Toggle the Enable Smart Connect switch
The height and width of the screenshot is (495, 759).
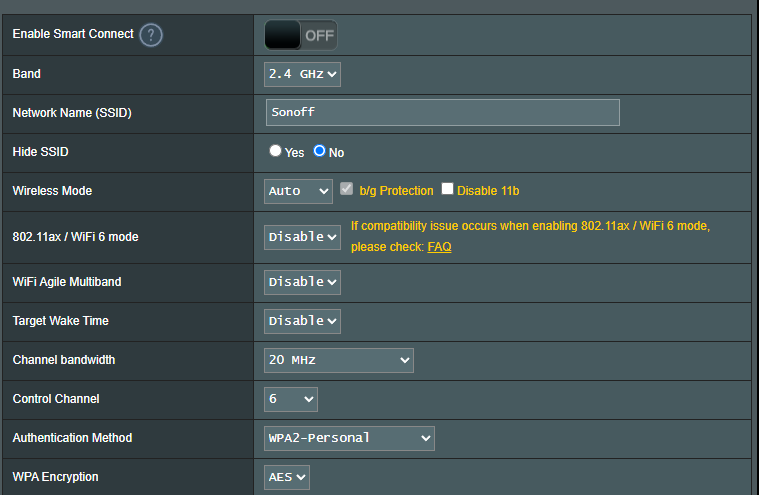click(x=301, y=35)
